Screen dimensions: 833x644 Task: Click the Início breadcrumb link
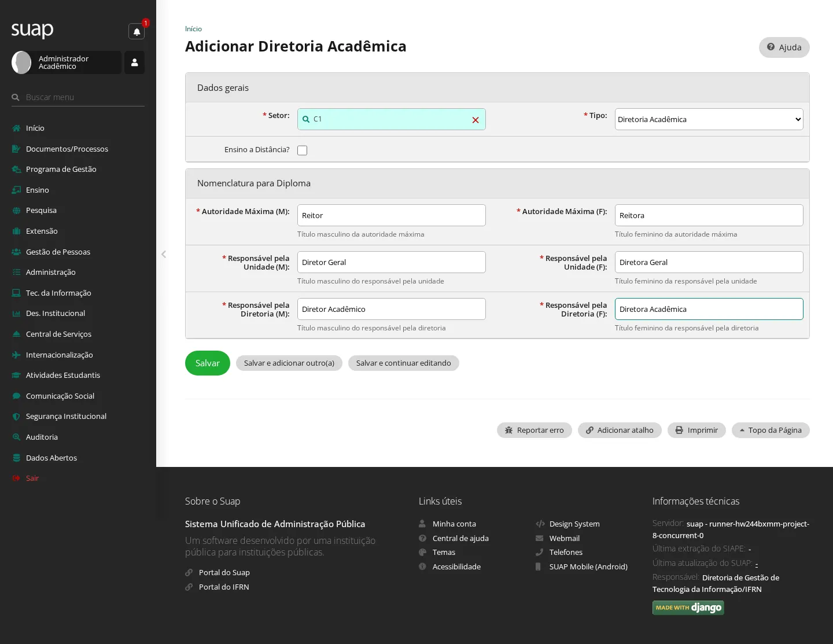tap(193, 29)
